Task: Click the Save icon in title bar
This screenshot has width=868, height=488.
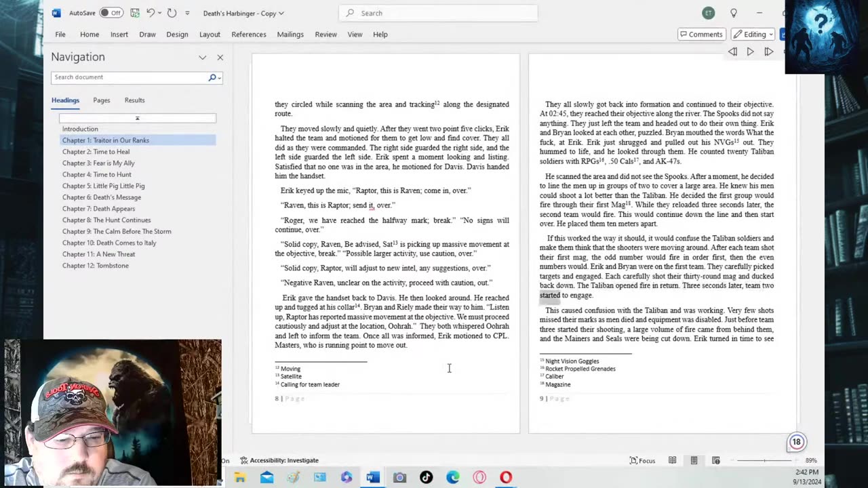Action: point(135,13)
